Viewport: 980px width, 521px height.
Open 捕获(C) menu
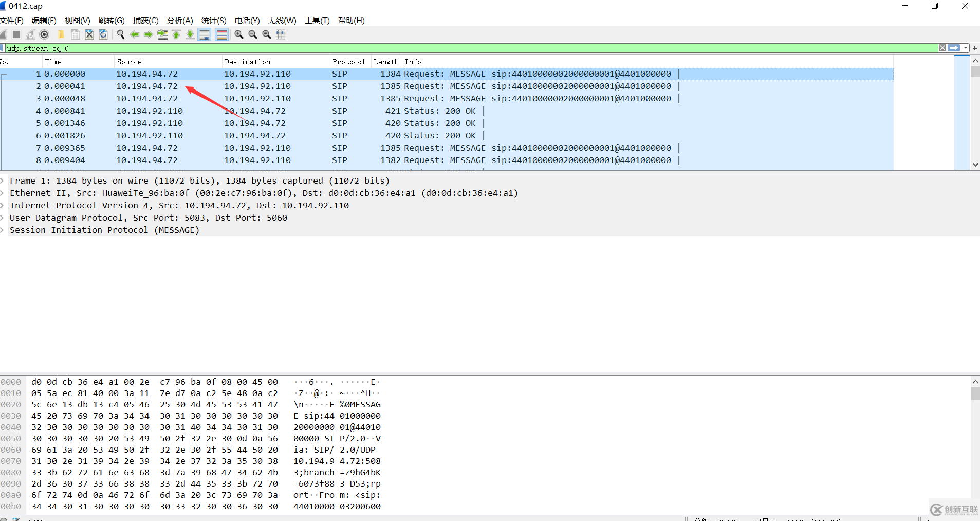[145, 21]
